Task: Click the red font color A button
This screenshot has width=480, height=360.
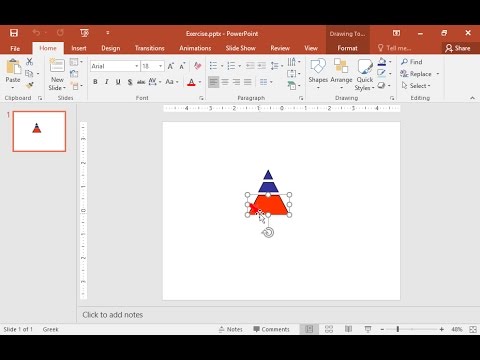Action: point(191,82)
